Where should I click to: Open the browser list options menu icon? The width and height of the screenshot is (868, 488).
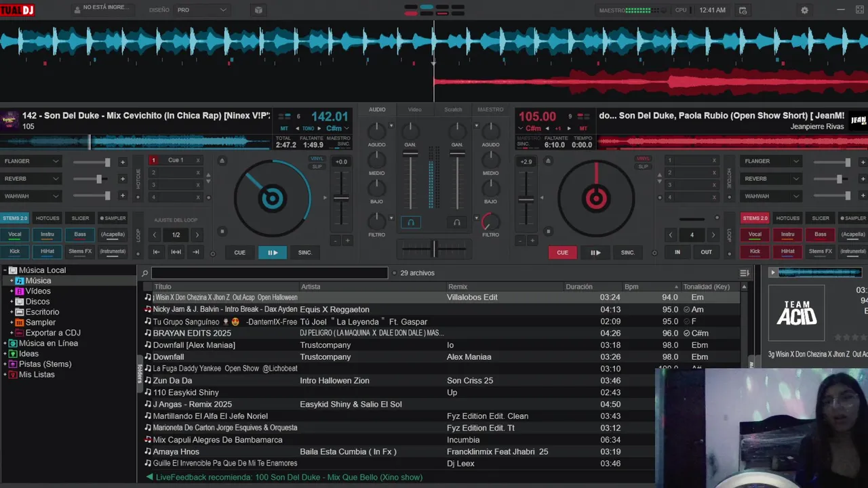745,273
